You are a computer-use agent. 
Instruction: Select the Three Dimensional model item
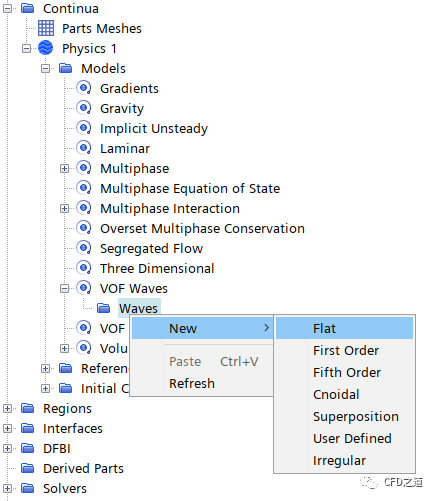tap(157, 268)
